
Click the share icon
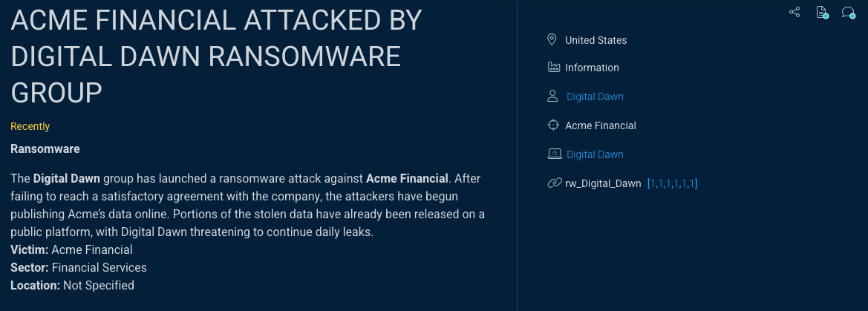click(794, 12)
